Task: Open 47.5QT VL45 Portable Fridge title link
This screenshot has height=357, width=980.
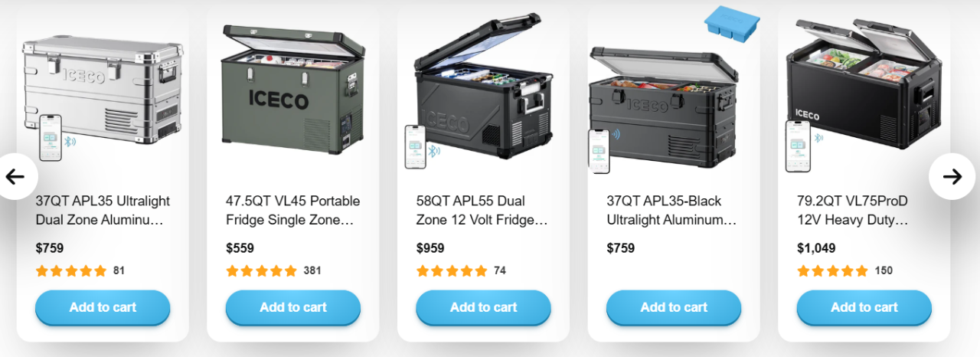Action: click(293, 211)
